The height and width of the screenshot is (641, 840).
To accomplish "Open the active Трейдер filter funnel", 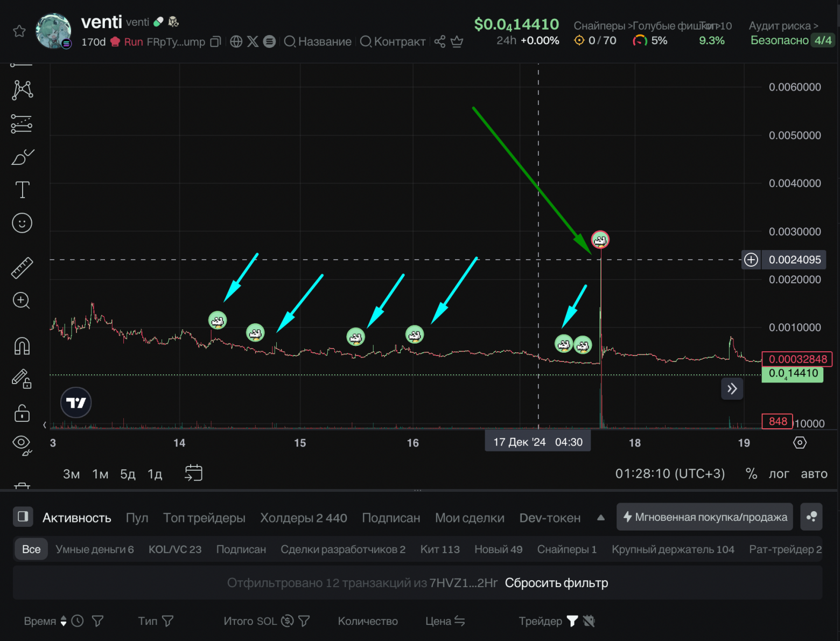I will 572,621.
